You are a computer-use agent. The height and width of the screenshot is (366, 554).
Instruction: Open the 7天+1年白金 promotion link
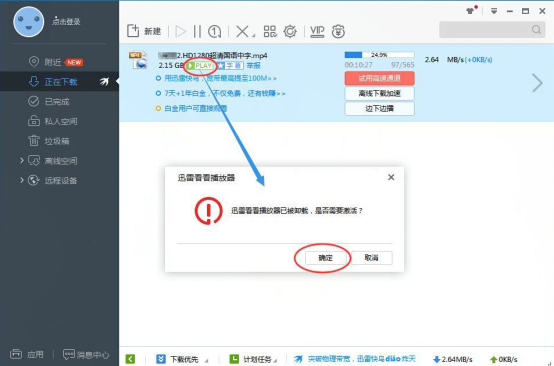pos(225,94)
